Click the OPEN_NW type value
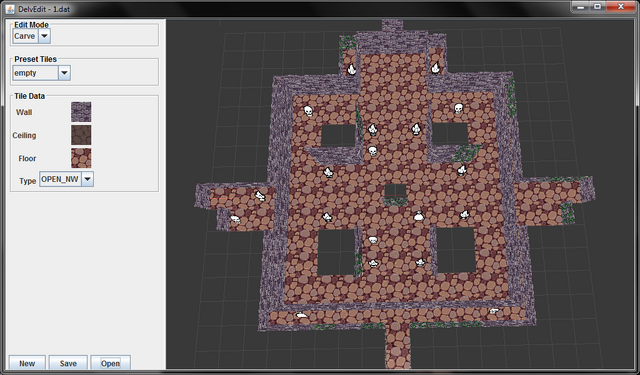Viewport: 640px width, 375px height. pos(60,179)
